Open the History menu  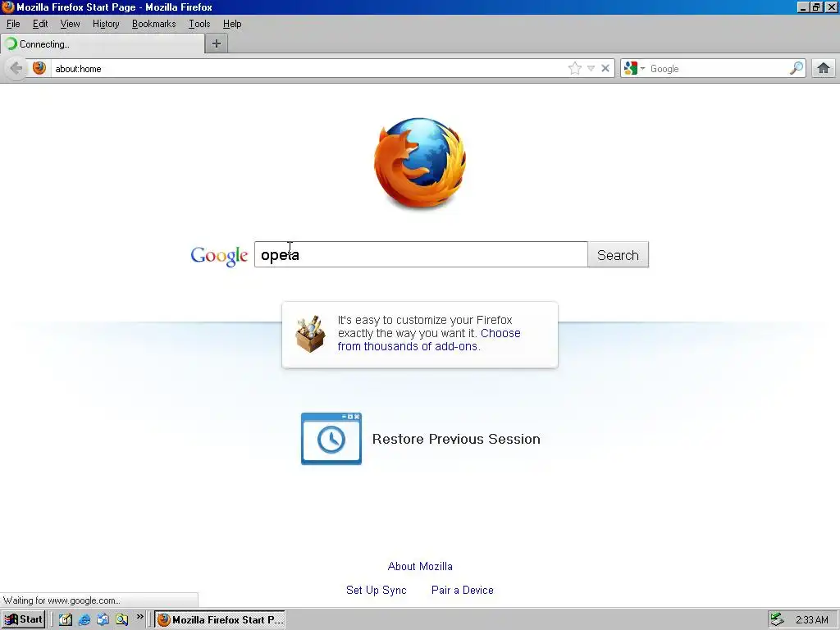coord(106,24)
